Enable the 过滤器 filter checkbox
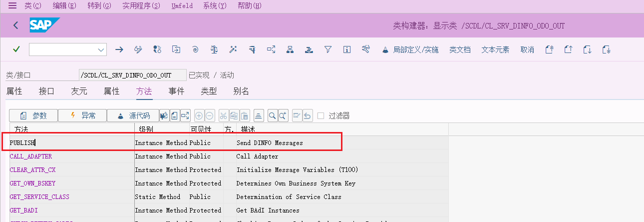This screenshot has height=222, width=644. coord(321,115)
